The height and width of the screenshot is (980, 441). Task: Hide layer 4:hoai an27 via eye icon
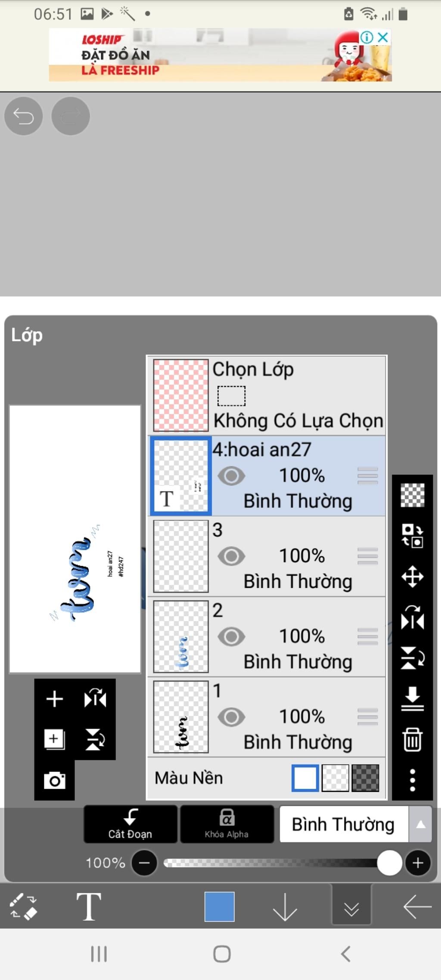[231, 476]
